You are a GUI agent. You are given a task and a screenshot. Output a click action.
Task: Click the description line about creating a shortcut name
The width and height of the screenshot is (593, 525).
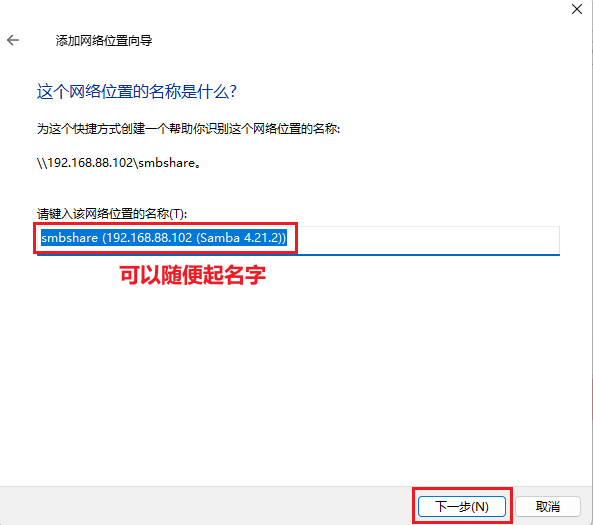(188, 129)
